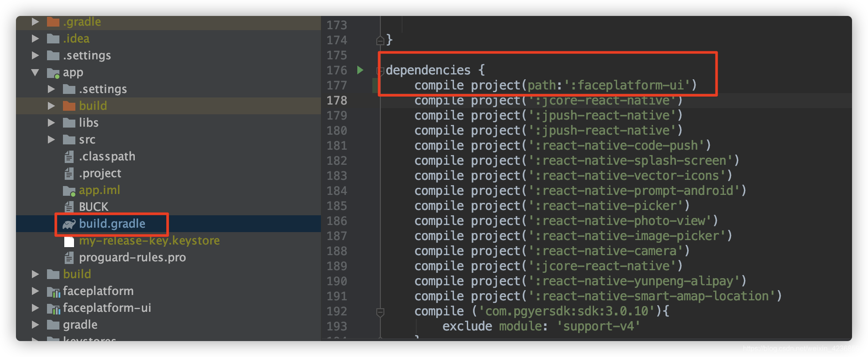
Task: Collapse the app module arrow
Action: (35, 72)
